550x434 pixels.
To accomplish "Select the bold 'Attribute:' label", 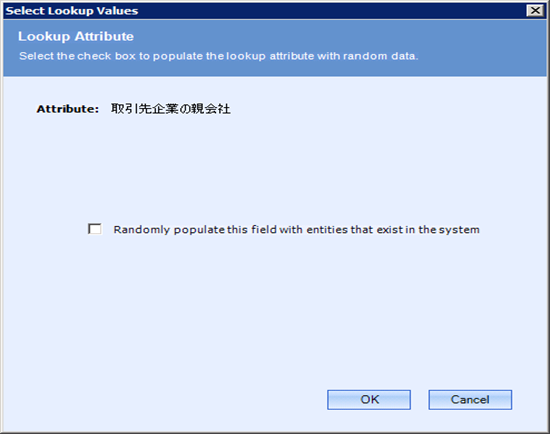I will 68,109.
